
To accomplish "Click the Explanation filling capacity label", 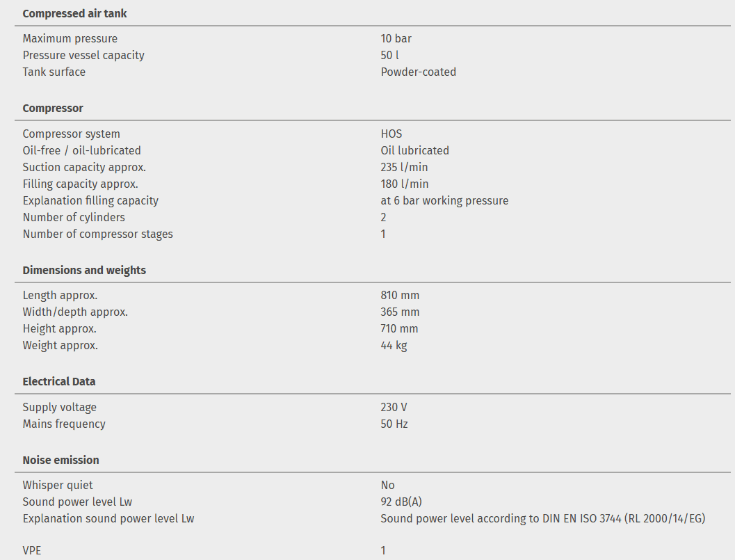I will (x=90, y=200).
